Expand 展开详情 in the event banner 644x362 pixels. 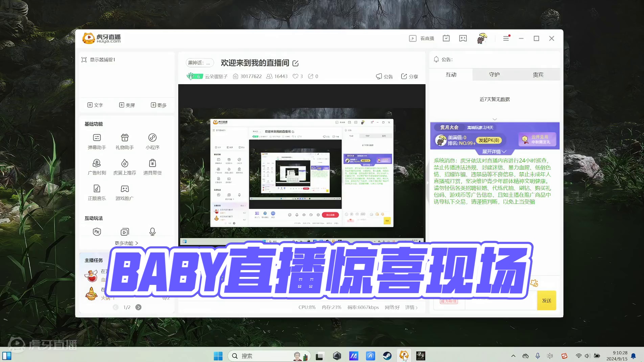click(x=494, y=152)
